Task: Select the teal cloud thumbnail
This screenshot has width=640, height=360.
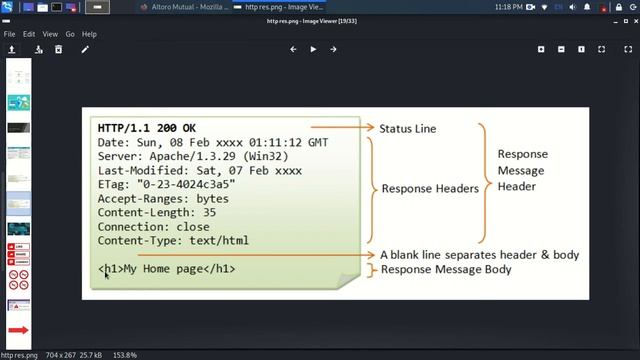Action: tap(18, 102)
